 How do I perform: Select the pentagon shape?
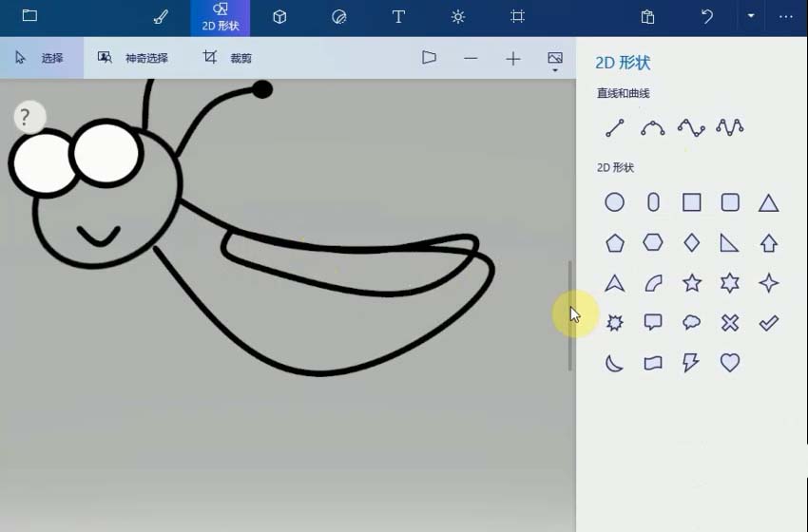tap(614, 242)
